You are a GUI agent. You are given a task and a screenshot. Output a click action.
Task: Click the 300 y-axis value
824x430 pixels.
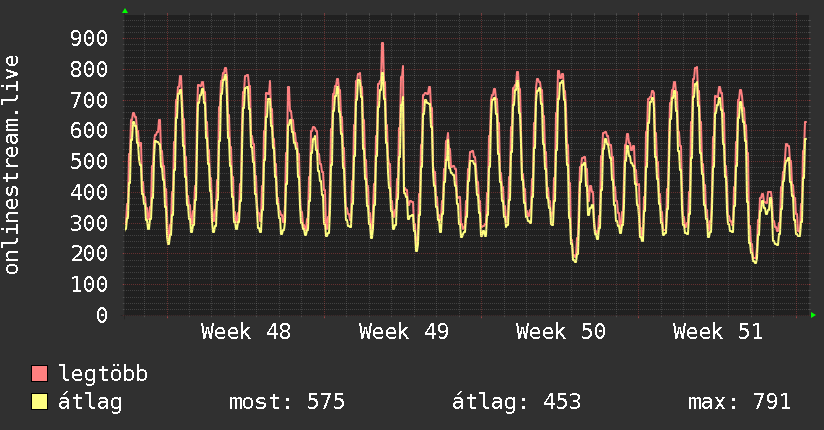[89, 223]
